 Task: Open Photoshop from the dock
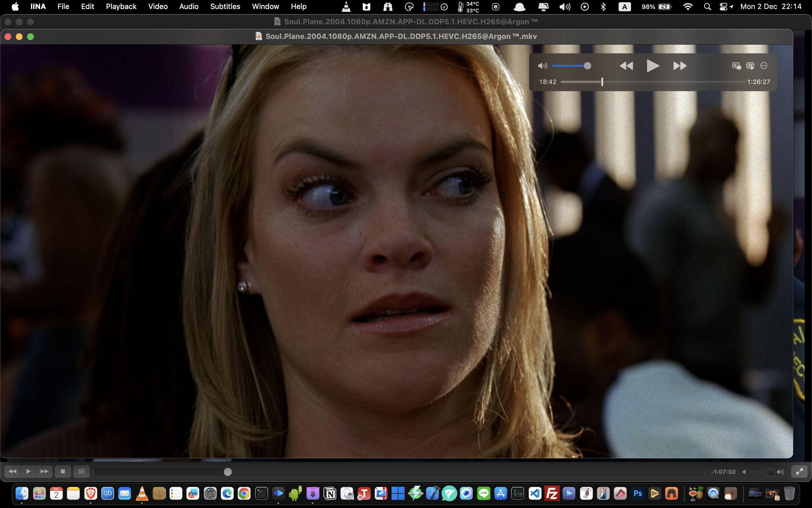tap(637, 493)
